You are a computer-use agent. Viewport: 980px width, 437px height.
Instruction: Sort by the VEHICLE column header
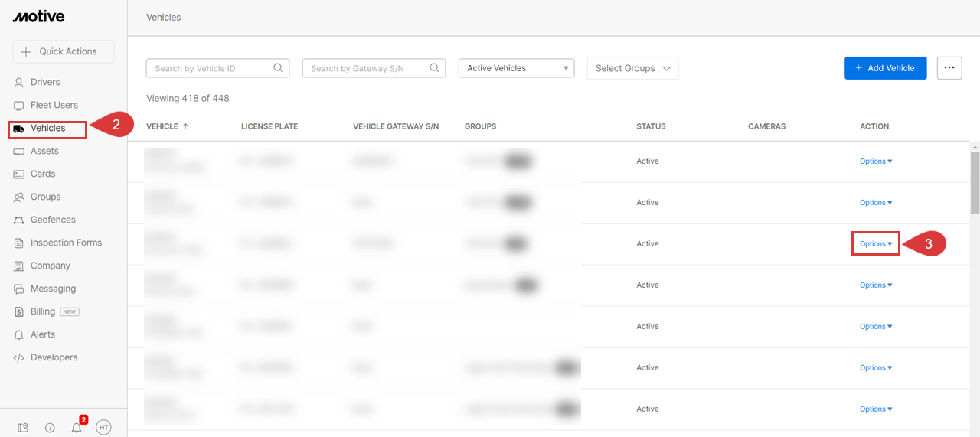(x=162, y=126)
